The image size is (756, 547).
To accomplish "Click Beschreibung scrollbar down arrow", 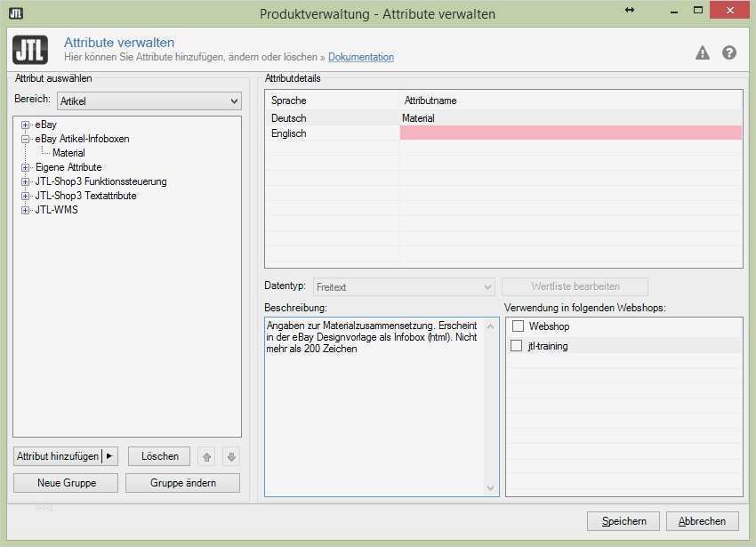I will [490, 487].
